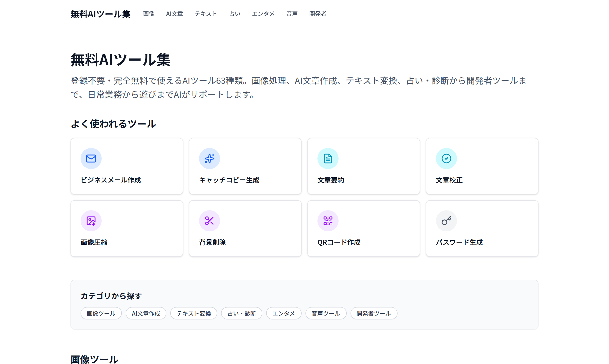The height and width of the screenshot is (364, 609).
Task: Click the 開発者ツール category chip
Action: (x=374, y=313)
